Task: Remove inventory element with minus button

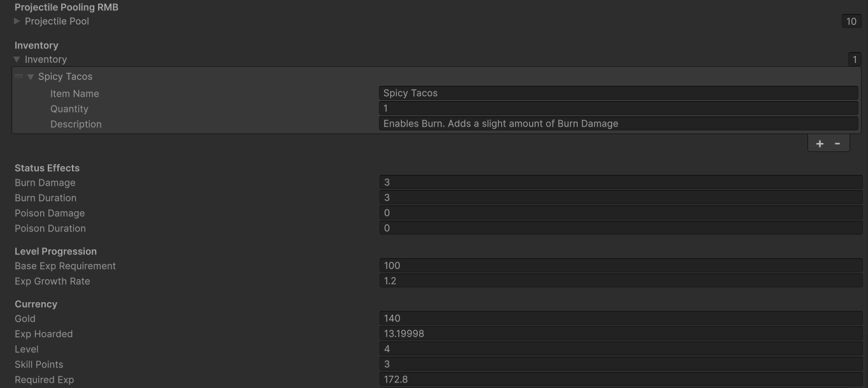Action: pos(837,144)
